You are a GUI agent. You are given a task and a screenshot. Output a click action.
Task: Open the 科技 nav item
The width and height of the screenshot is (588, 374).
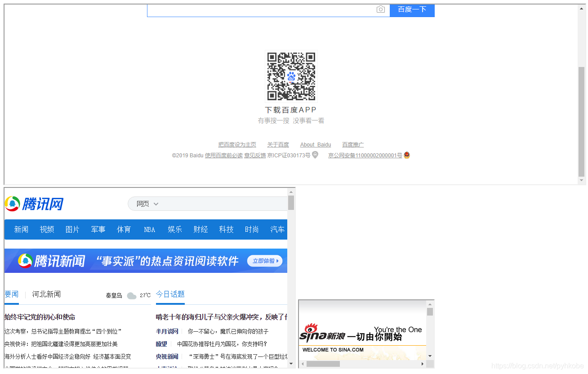click(226, 230)
